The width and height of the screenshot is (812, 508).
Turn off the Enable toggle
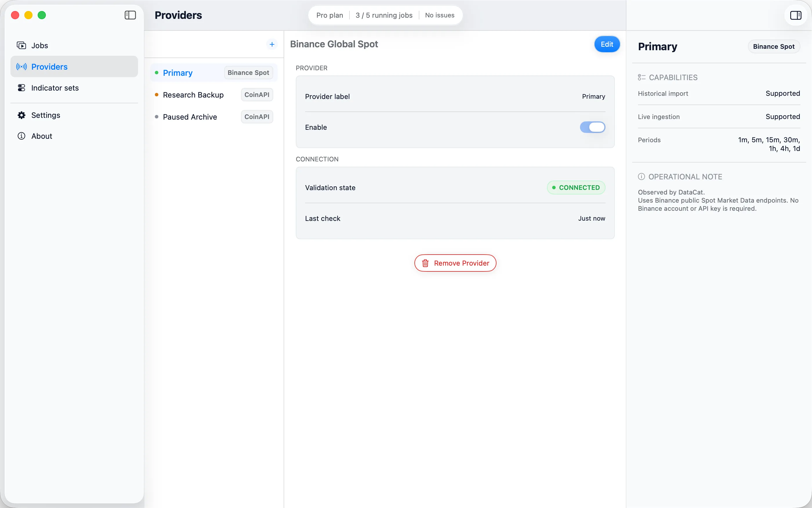[592, 127]
